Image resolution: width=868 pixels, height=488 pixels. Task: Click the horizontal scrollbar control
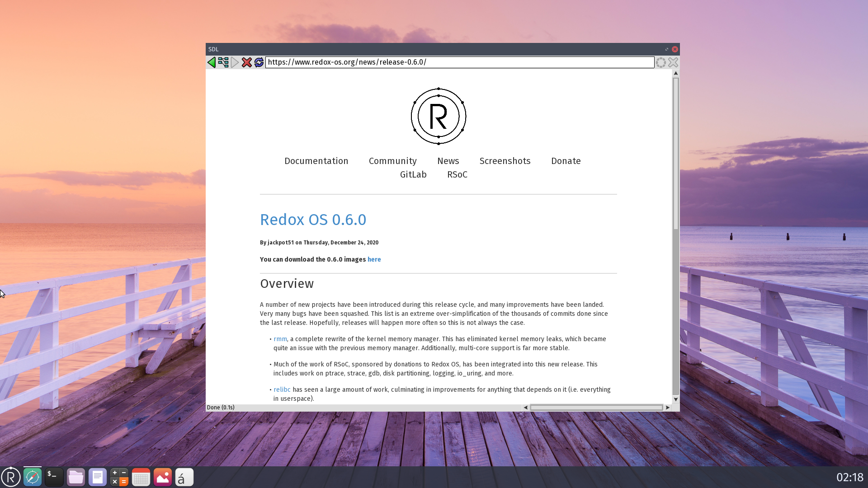(x=597, y=408)
